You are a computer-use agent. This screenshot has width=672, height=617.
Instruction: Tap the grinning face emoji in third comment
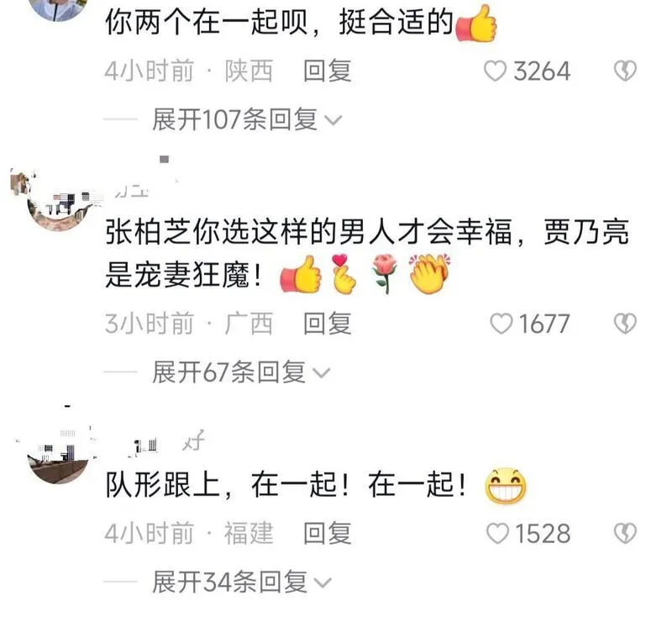506,486
